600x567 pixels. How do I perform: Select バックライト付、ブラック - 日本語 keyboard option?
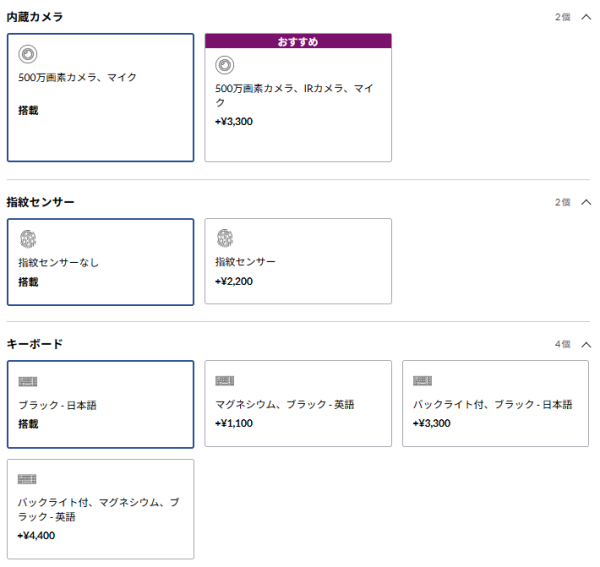click(x=496, y=403)
